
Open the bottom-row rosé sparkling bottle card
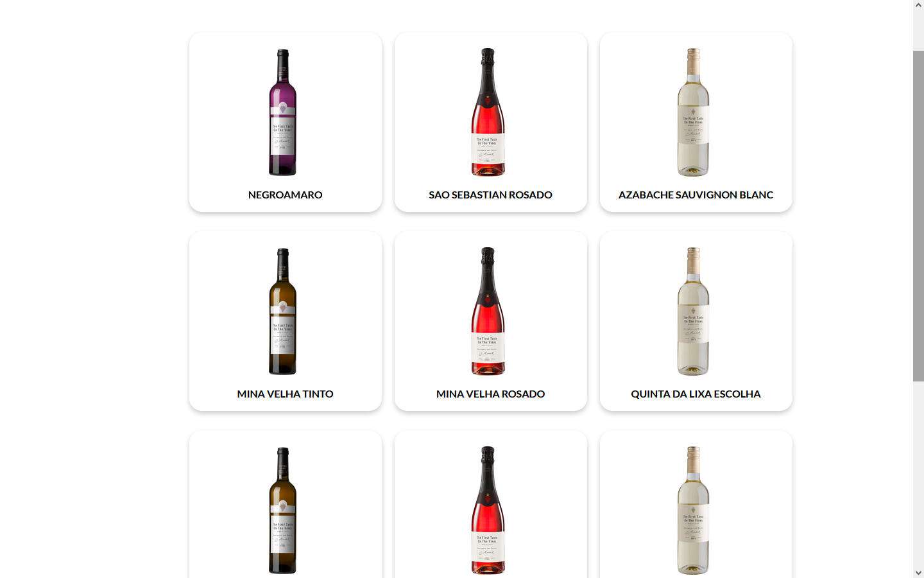tap(491, 504)
